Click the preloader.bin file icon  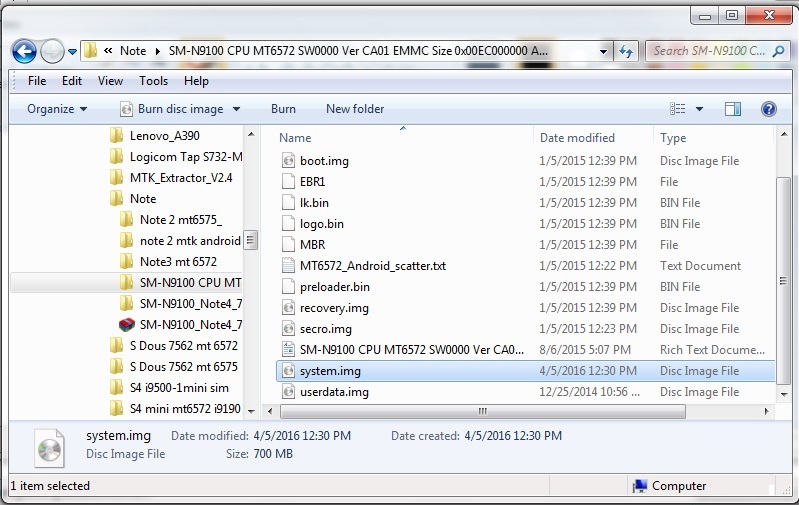tap(288, 286)
